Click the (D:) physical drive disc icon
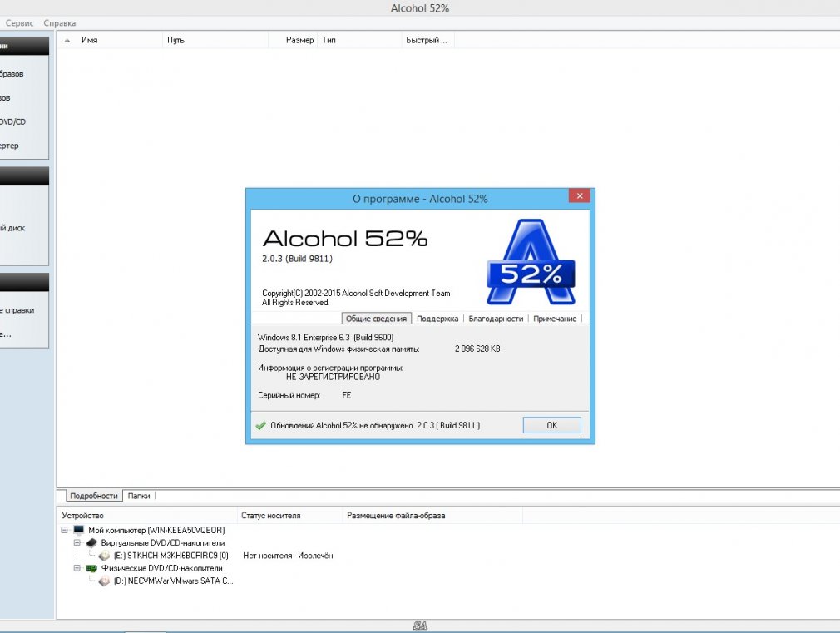Image resolution: width=840 pixels, height=633 pixels. (x=105, y=581)
